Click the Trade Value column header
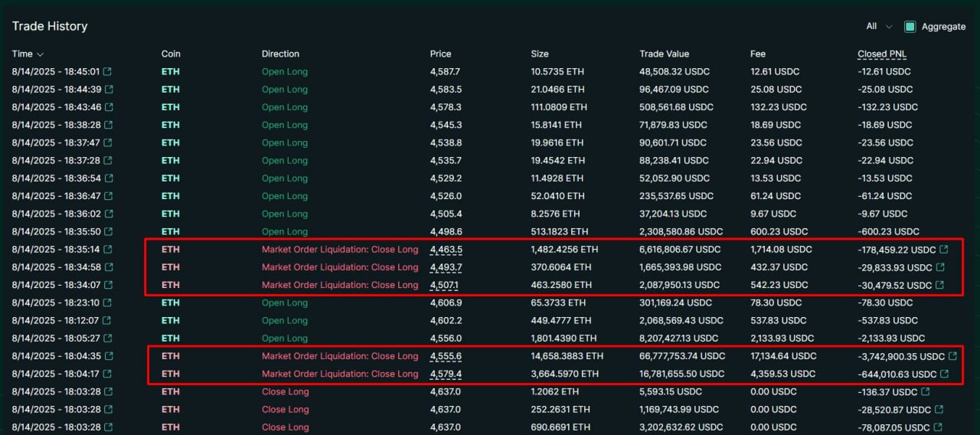980x435 pixels. point(664,54)
